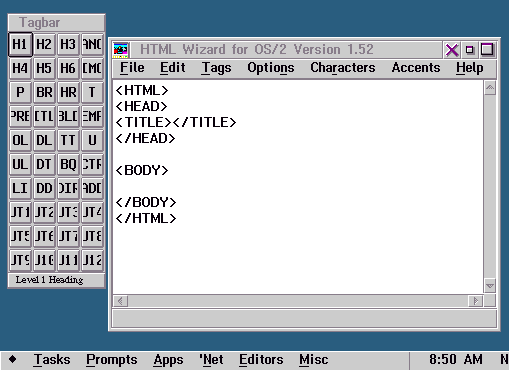Choose the H6 tag button
This screenshot has height=370, width=509.
click(x=68, y=68)
